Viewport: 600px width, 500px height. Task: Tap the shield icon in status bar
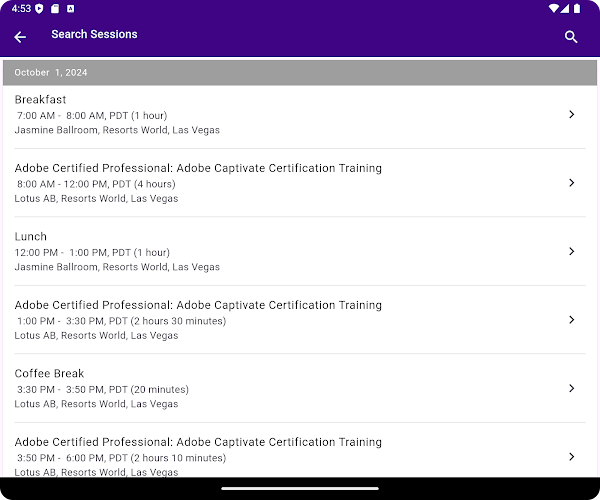[39, 8]
